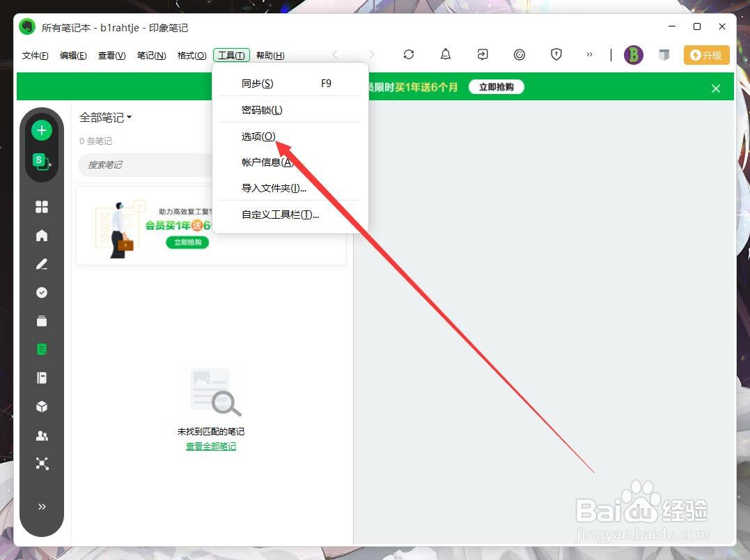This screenshot has height=560, width=750.
Task: Select the pencil notes icon in sidebar
Action: (42, 264)
